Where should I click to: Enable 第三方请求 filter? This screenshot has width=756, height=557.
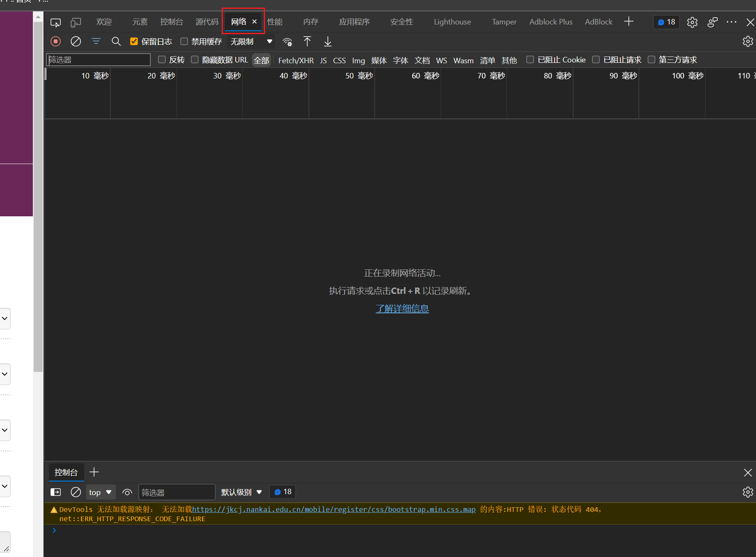pos(651,59)
